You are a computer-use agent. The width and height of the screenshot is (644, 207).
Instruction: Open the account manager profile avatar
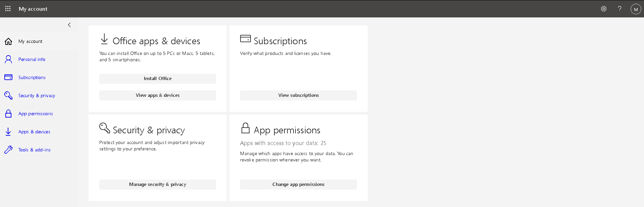(636, 9)
